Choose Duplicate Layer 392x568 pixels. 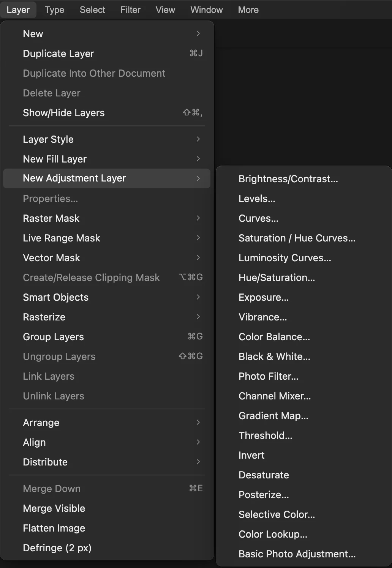click(107, 54)
